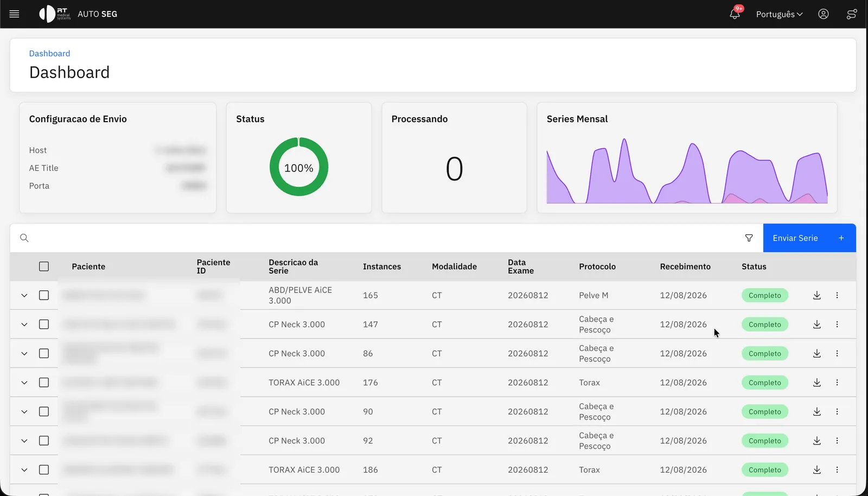Follow the Dashboard breadcrumb link
The width and height of the screenshot is (868, 496).
[49, 53]
